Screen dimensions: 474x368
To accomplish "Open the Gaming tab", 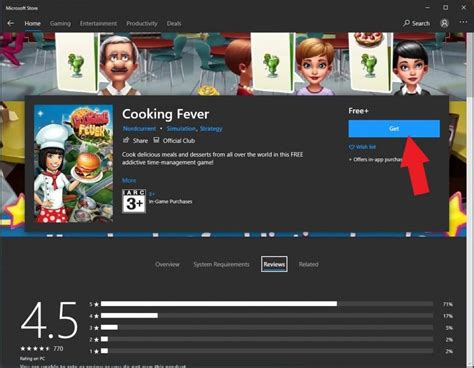I will (x=60, y=23).
